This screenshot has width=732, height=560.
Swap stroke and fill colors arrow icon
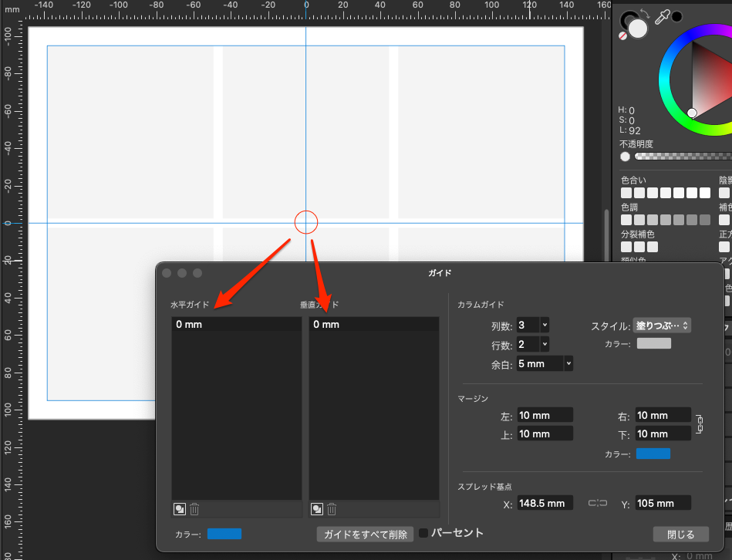point(645,13)
